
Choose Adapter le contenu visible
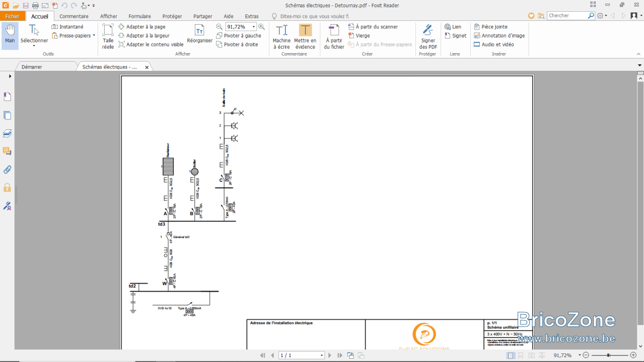[x=151, y=45]
